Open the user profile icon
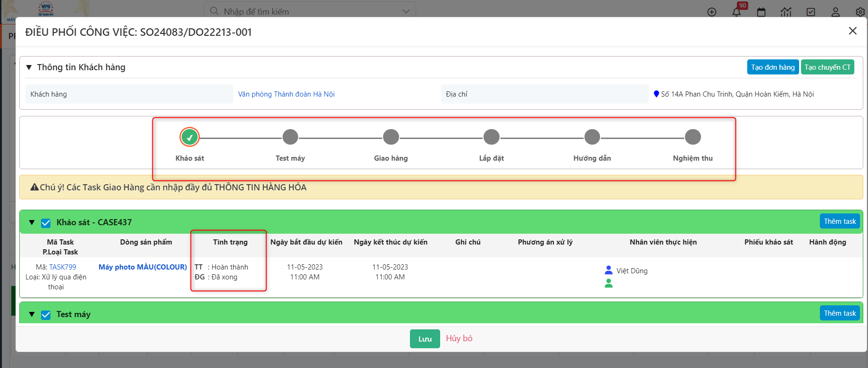Screen dimensions: 868x368 point(835,12)
